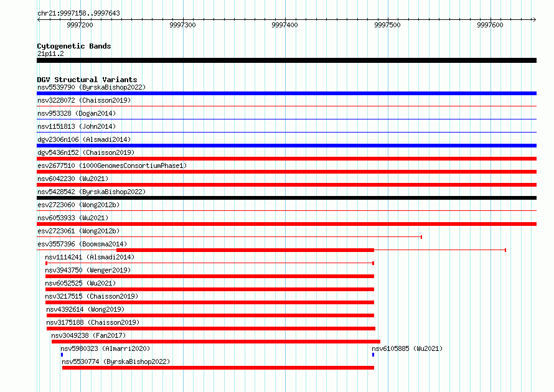Viewport: 554px width, 392px height.
Task: Open variant nsv4392614 (Wong2019) label
Action: click(x=85, y=309)
